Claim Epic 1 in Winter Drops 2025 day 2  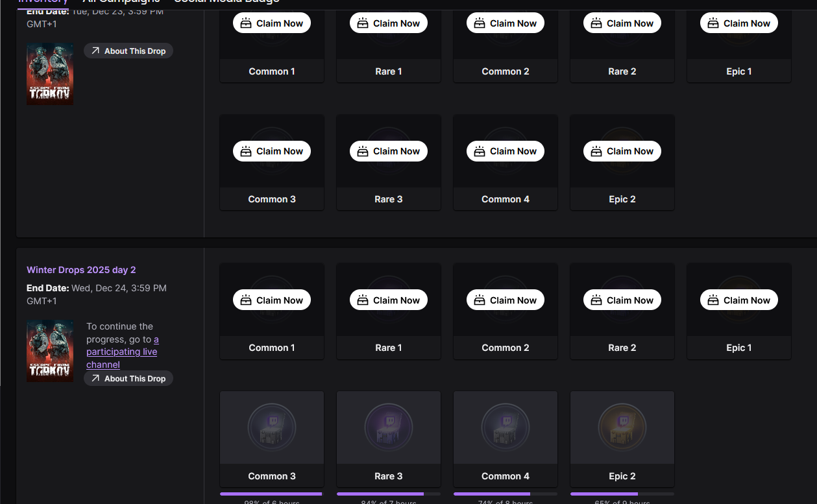click(739, 300)
